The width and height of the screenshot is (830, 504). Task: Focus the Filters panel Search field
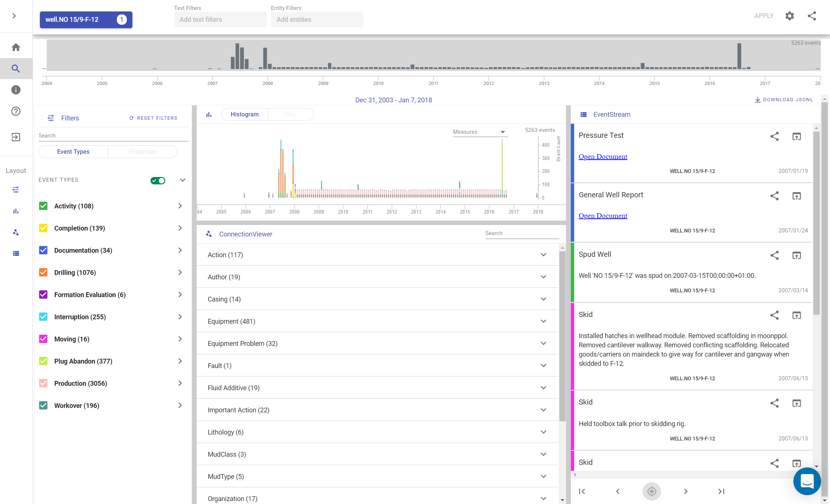113,136
